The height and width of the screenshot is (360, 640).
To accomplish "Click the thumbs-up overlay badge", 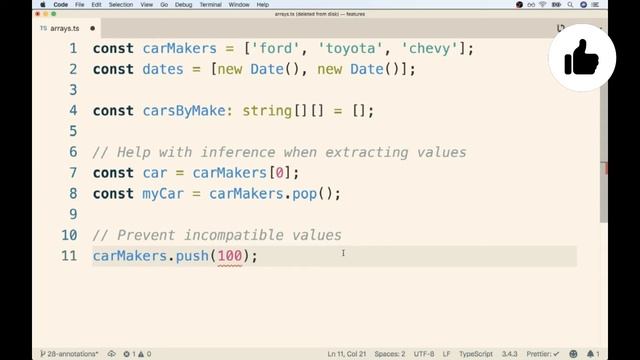I will point(582,58).
